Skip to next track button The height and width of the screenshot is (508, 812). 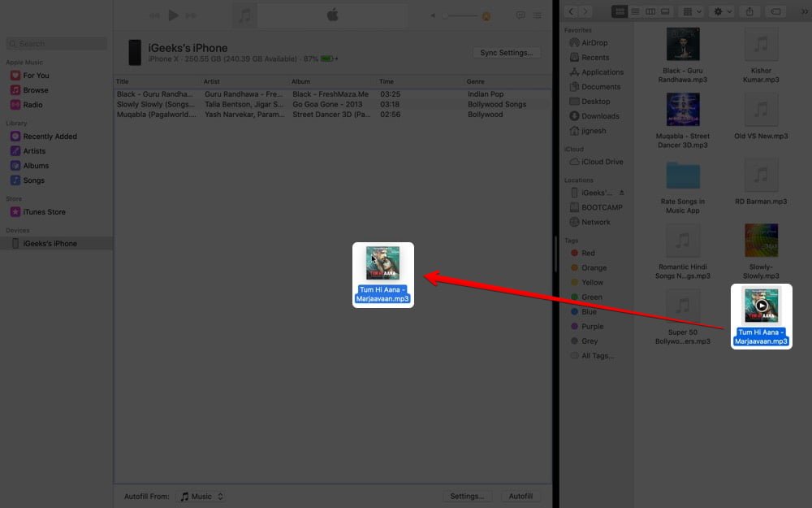191,15
